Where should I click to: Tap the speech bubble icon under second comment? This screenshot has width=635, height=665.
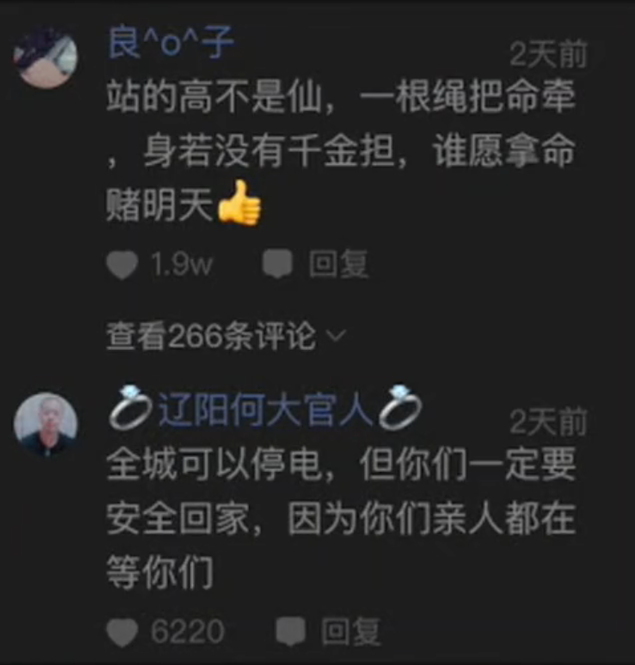click(x=291, y=631)
